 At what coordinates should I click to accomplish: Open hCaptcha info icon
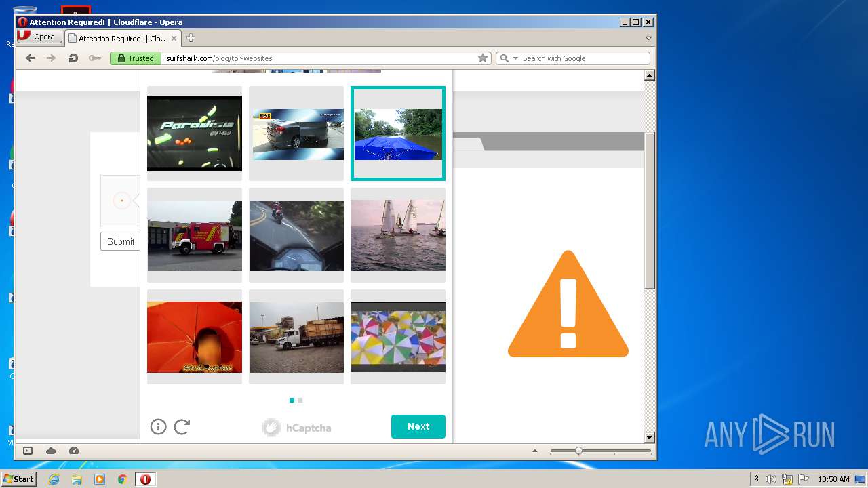[x=158, y=426]
